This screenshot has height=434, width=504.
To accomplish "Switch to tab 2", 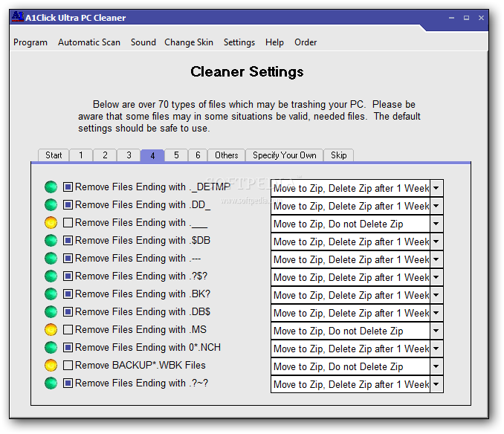I will pyautogui.click(x=105, y=155).
